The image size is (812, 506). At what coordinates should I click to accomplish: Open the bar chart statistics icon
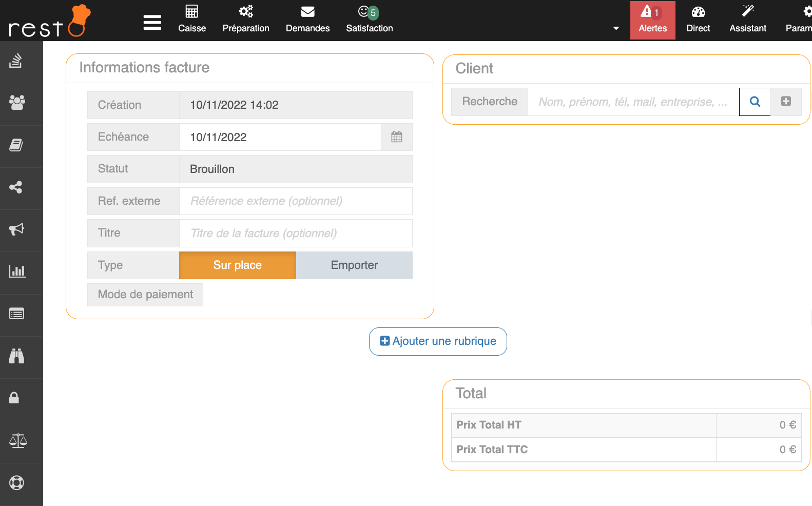point(17,271)
